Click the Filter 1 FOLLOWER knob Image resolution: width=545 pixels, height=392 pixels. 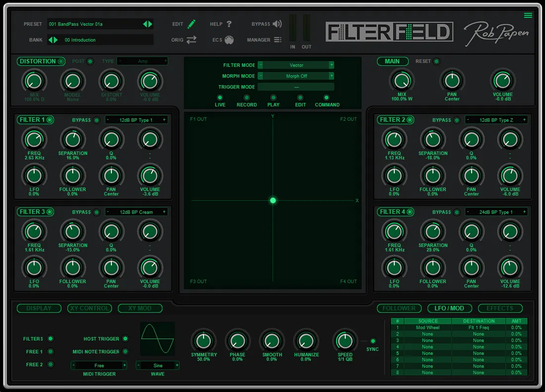pos(73,176)
